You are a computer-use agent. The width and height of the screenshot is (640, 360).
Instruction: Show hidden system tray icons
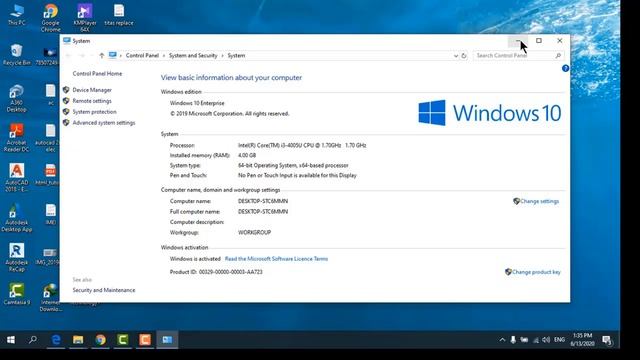pyautogui.click(x=502, y=340)
